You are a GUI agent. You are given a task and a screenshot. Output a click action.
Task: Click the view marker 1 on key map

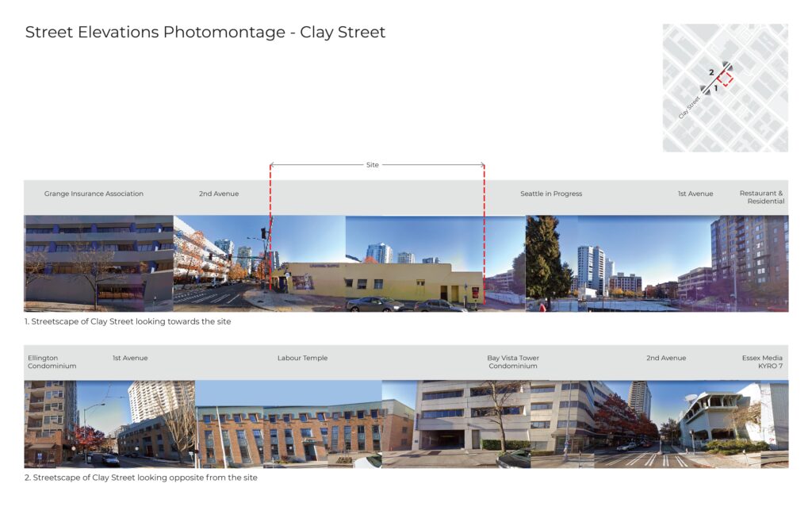[x=716, y=89]
